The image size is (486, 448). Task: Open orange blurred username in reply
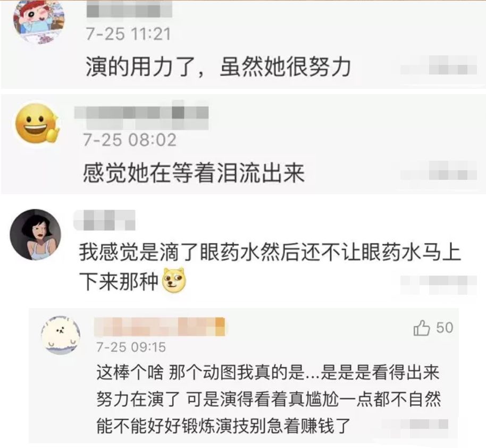(160, 327)
